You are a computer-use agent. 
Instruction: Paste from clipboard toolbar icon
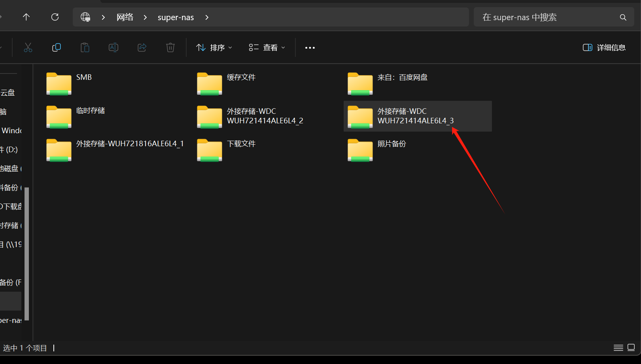(85, 48)
